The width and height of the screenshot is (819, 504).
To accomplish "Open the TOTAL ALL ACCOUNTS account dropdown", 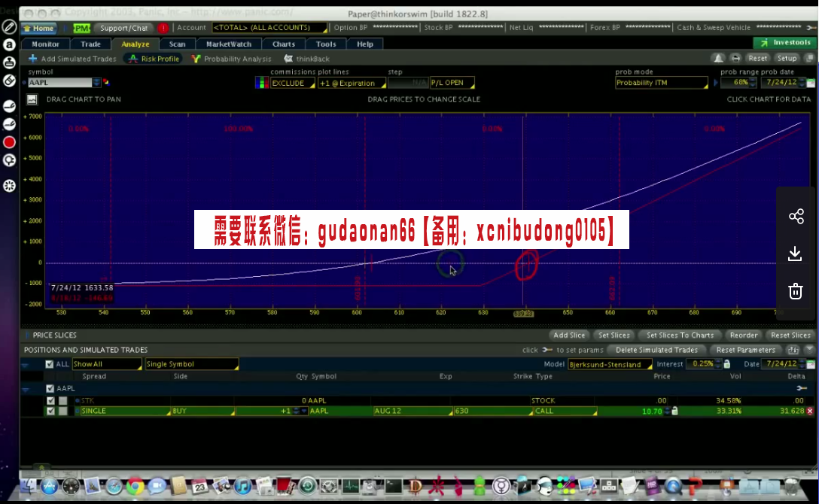I will [x=270, y=28].
